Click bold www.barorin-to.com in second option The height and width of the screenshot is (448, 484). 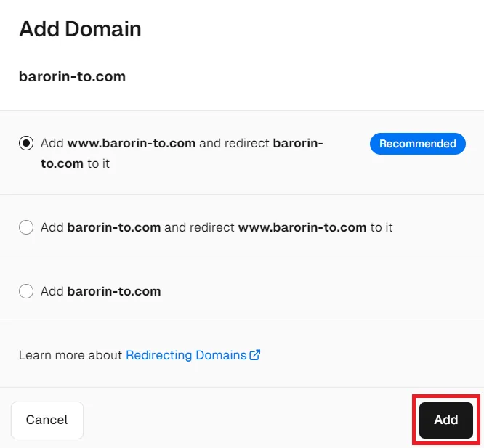pos(302,227)
